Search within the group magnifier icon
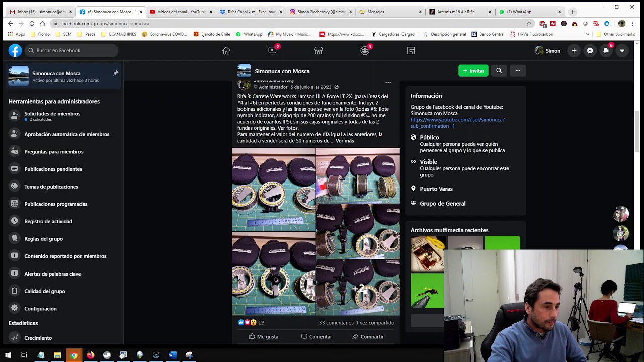Viewport: 644px width, 362px height. pos(499,71)
